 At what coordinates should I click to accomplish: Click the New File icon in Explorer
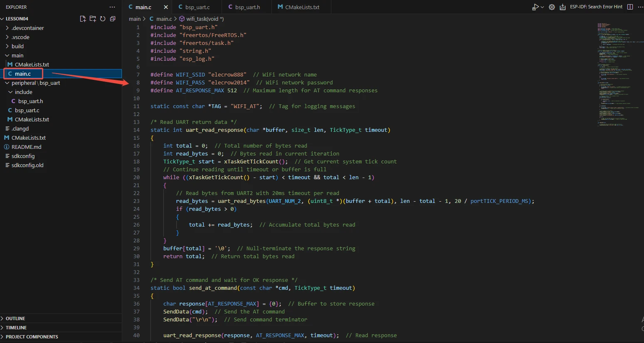83,19
